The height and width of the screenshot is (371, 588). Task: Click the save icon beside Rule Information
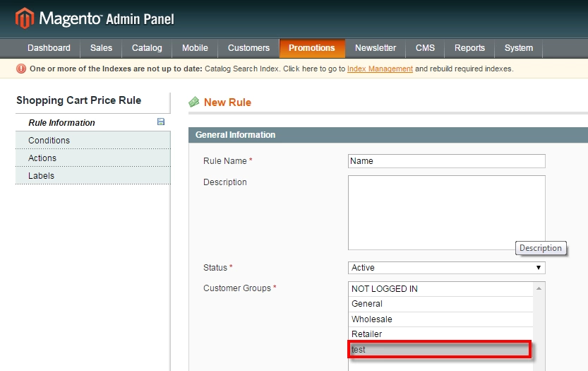(x=161, y=122)
